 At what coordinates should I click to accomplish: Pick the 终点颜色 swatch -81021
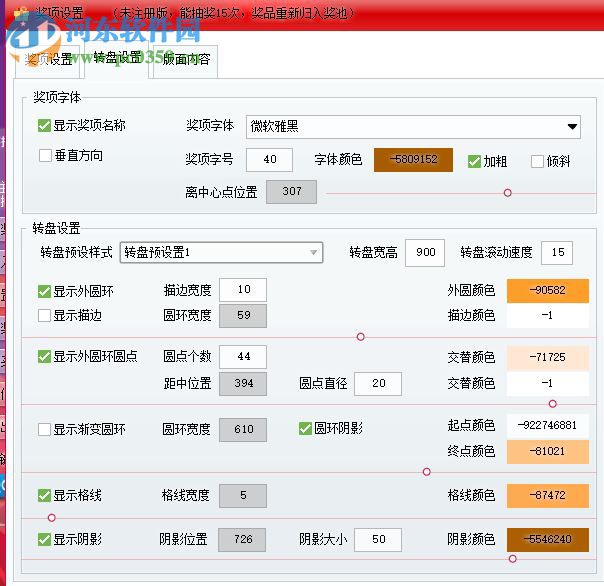coord(547,452)
